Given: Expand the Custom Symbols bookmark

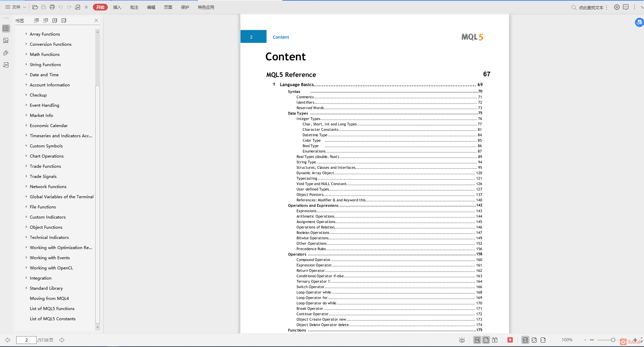Looking at the screenshot, I should click(26, 146).
